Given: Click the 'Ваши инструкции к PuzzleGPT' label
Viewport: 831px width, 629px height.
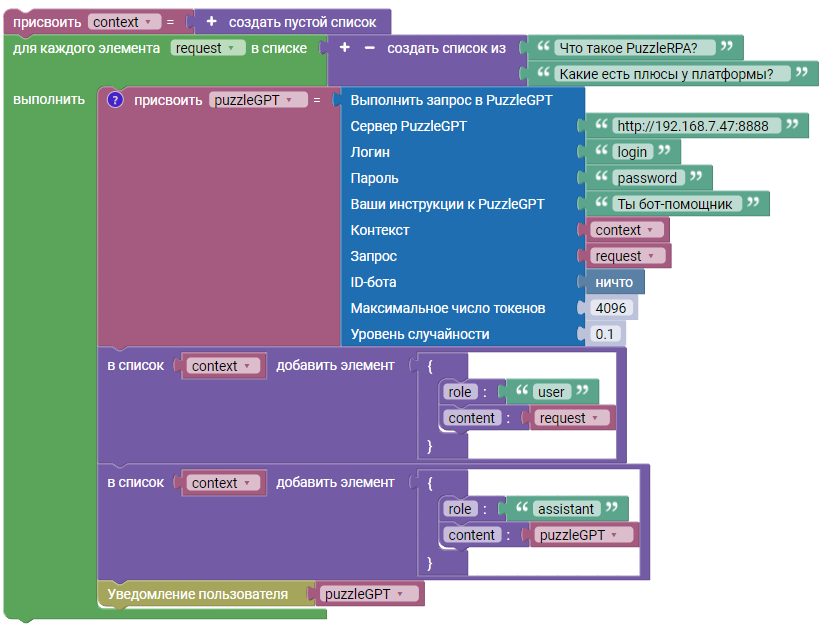Looking at the screenshot, I should (447, 204).
